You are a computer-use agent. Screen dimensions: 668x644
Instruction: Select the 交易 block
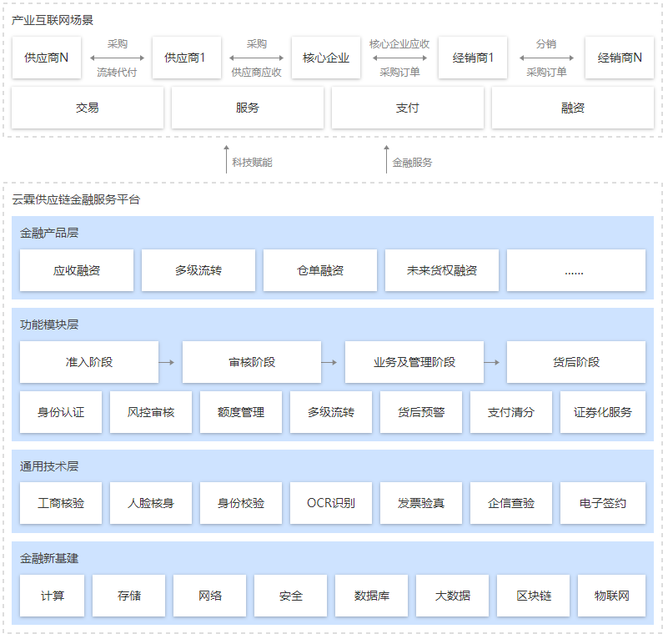88,108
